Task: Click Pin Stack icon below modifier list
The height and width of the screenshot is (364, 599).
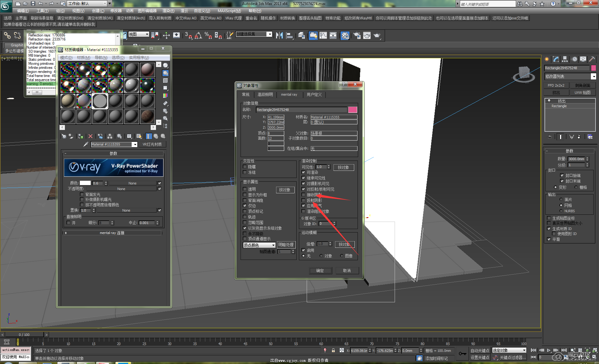Action: click(x=549, y=136)
